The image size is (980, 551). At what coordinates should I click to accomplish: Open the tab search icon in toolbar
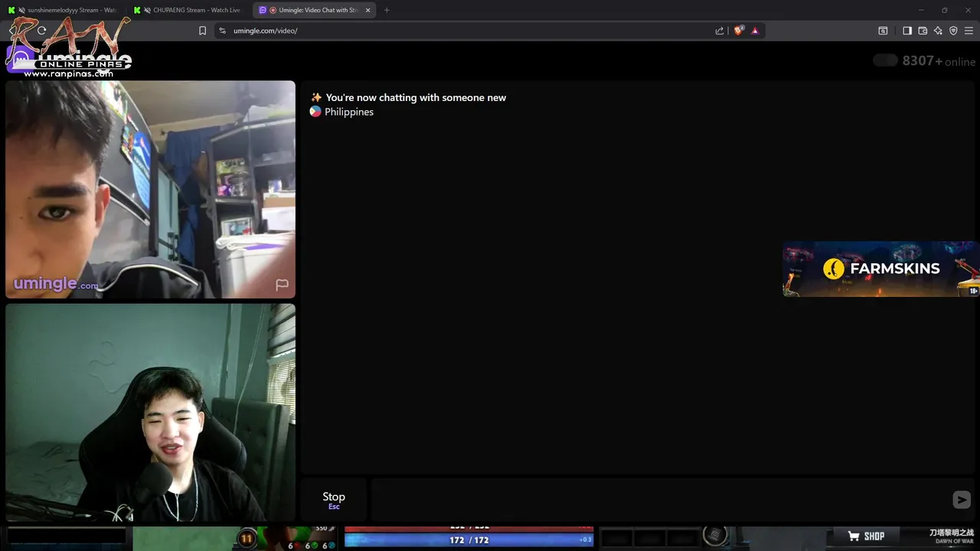[x=883, y=31]
